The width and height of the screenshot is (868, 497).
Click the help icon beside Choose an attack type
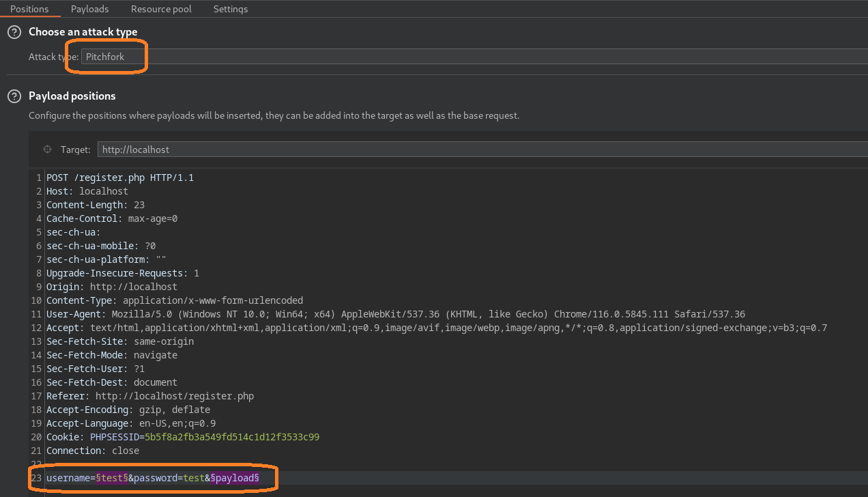click(14, 31)
